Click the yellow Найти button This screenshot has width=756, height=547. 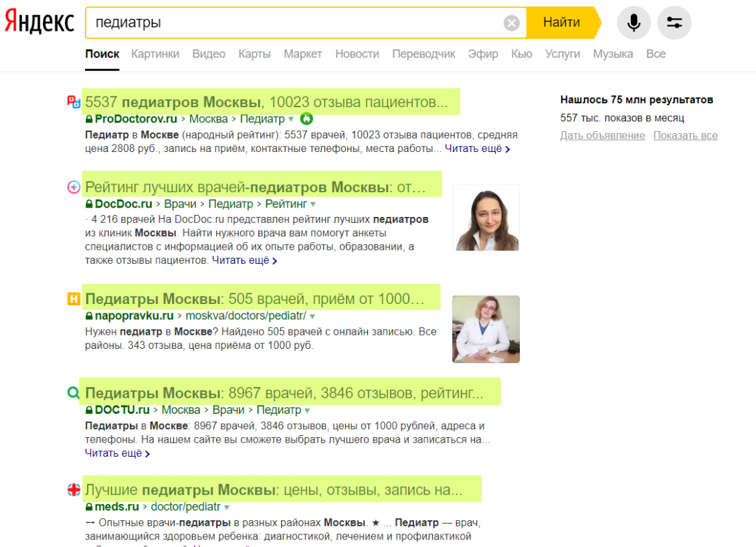point(562,23)
